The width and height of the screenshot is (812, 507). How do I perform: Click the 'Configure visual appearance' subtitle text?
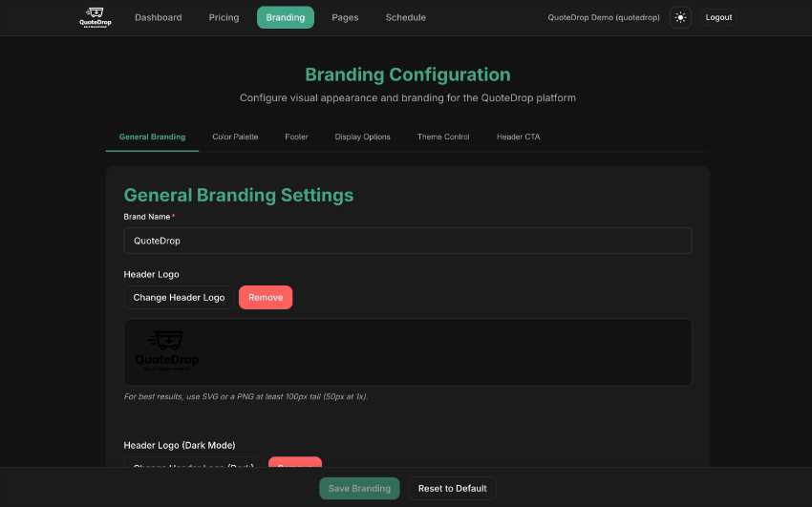coord(408,97)
